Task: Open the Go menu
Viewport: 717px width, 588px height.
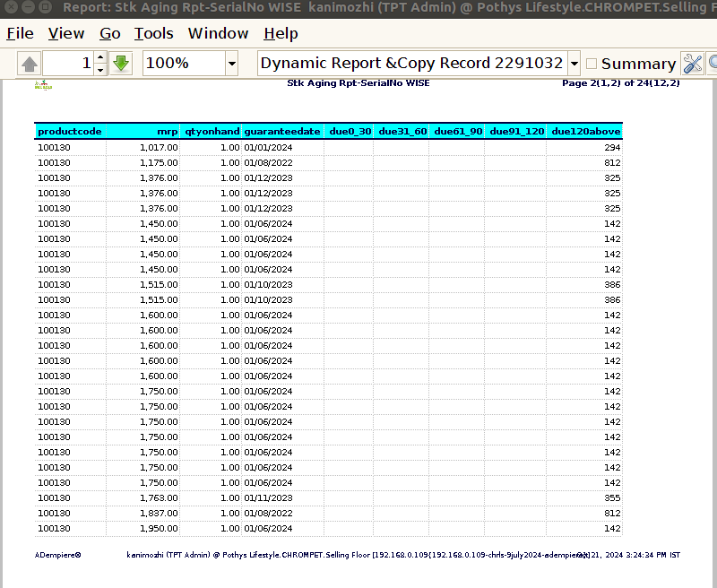Action: [x=109, y=33]
